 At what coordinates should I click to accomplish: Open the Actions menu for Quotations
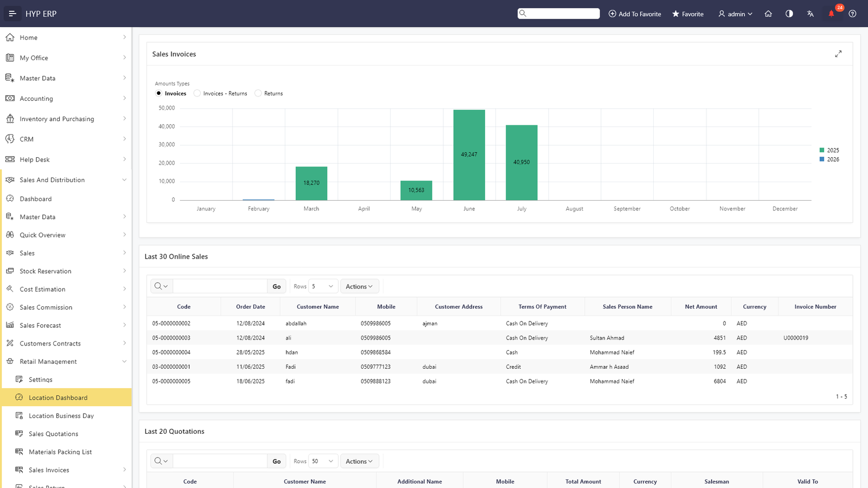pos(359,461)
